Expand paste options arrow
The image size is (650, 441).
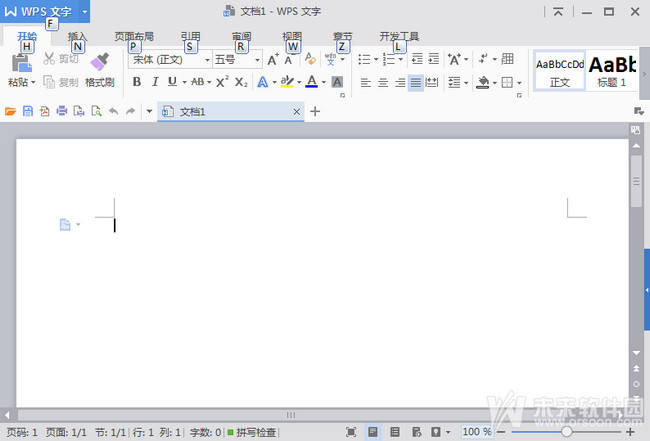(x=33, y=82)
